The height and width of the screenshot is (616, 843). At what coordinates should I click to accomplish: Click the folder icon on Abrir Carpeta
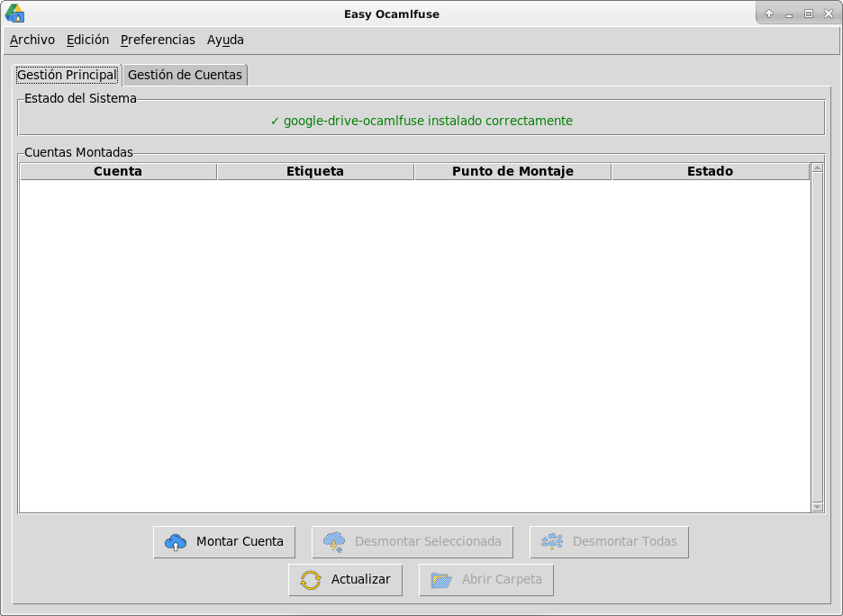441,580
